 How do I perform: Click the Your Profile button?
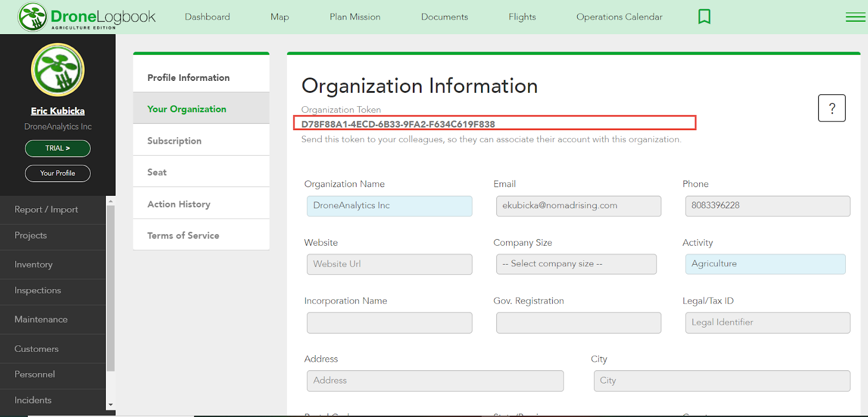click(58, 173)
